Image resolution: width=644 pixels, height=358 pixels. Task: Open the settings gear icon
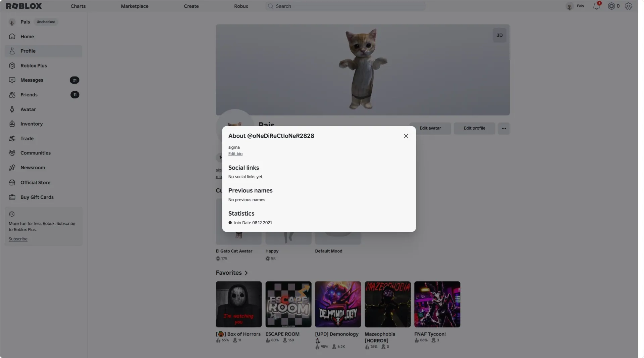628,6
